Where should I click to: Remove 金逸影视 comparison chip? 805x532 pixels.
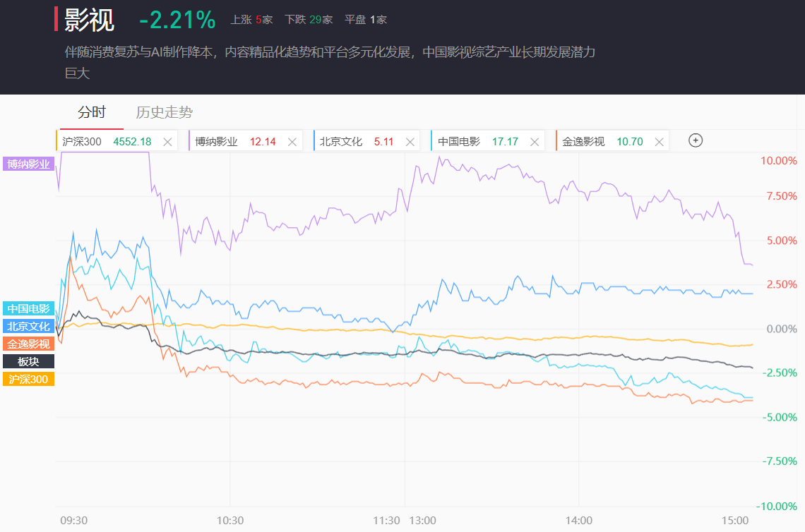click(x=660, y=142)
